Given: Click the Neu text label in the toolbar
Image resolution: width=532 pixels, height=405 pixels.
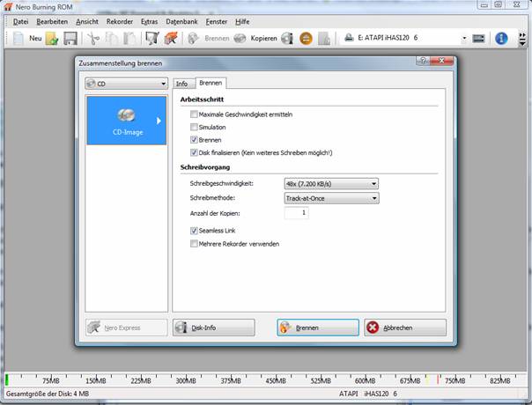Looking at the screenshot, I should (x=35, y=39).
